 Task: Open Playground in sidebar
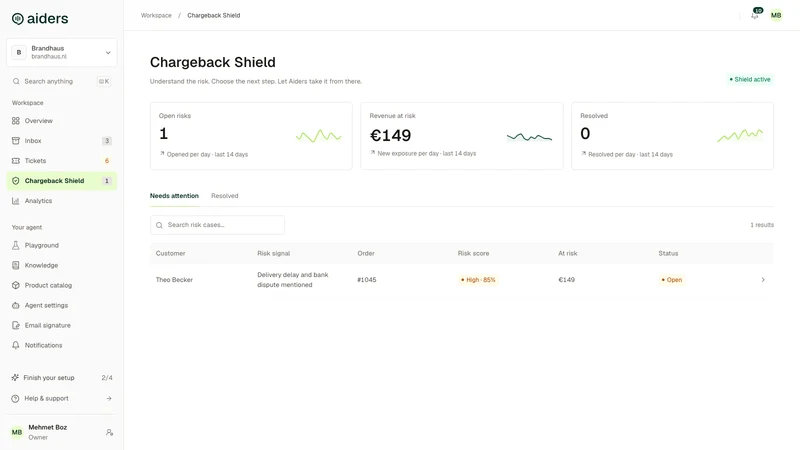62,245
